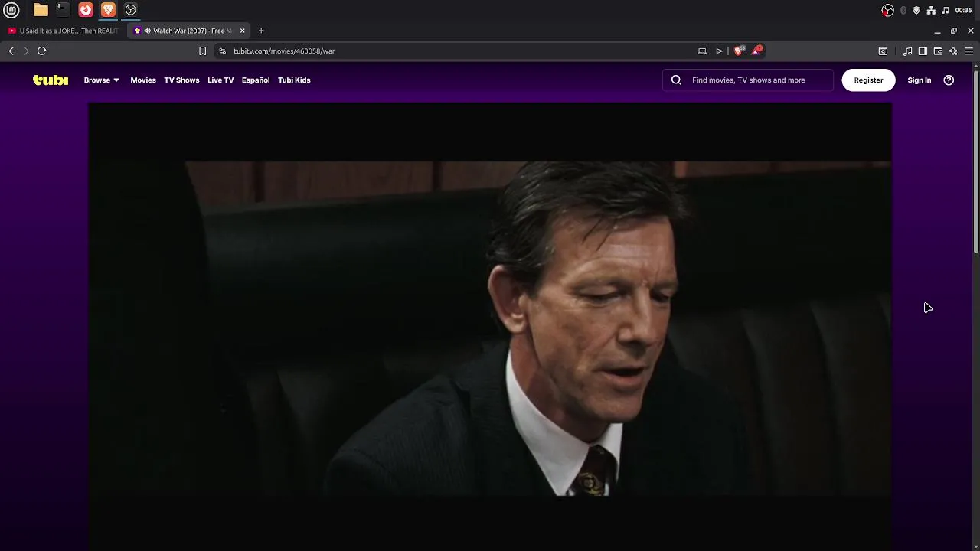The image size is (980, 551).
Task: Bookmark this page
Action: (202, 51)
